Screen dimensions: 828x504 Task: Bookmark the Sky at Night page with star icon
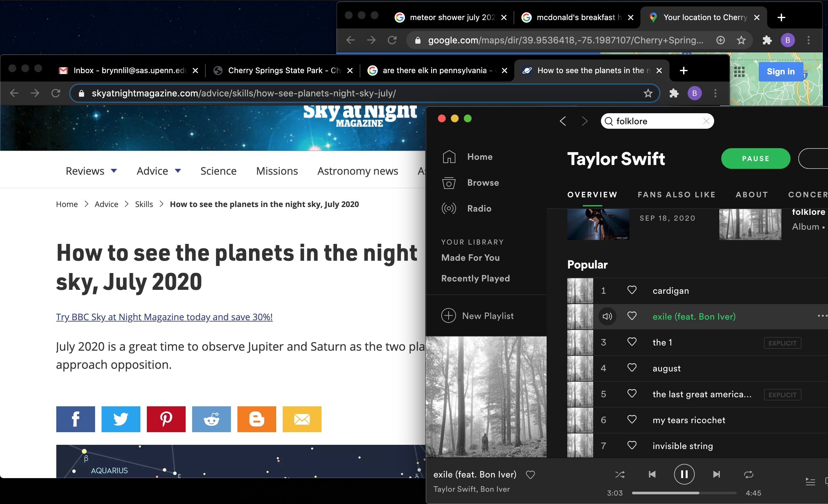click(648, 93)
